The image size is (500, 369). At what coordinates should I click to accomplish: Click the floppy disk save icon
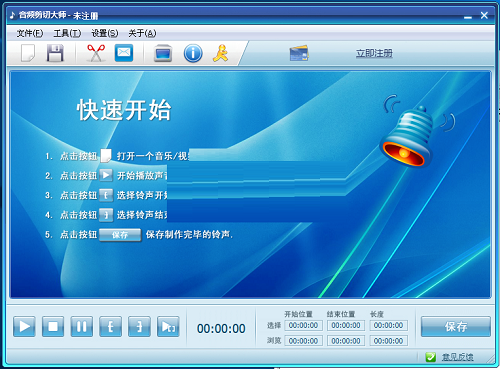tap(55, 53)
